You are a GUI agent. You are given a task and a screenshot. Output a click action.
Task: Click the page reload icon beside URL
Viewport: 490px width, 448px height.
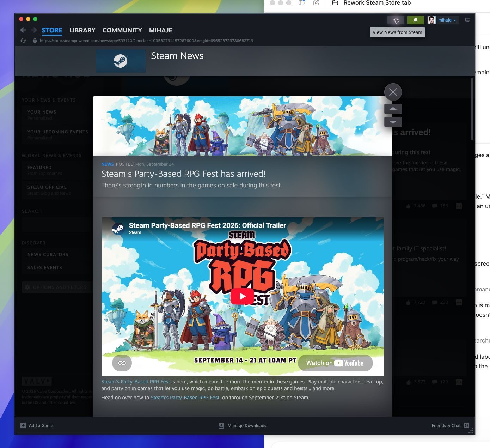(x=23, y=41)
